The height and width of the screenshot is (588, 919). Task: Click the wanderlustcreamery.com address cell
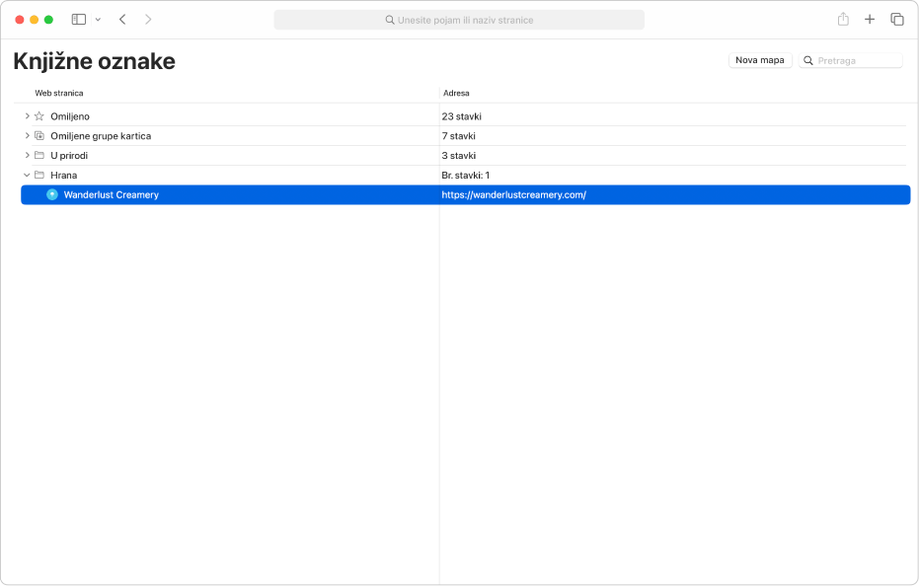coord(513,195)
